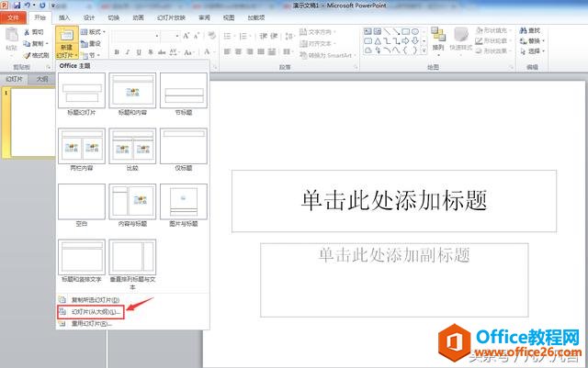This screenshot has width=588, height=368.
Task: Pick the 空白 (Blank) slide layout
Action: [82, 203]
